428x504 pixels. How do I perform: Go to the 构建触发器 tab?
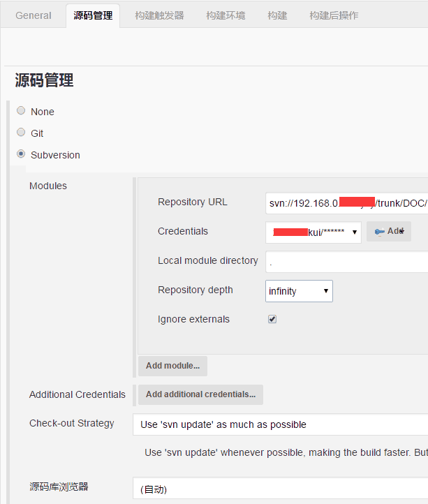(x=159, y=15)
